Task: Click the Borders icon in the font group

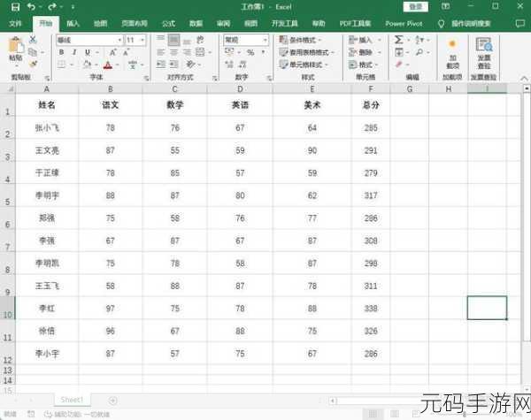Action: [61, 65]
